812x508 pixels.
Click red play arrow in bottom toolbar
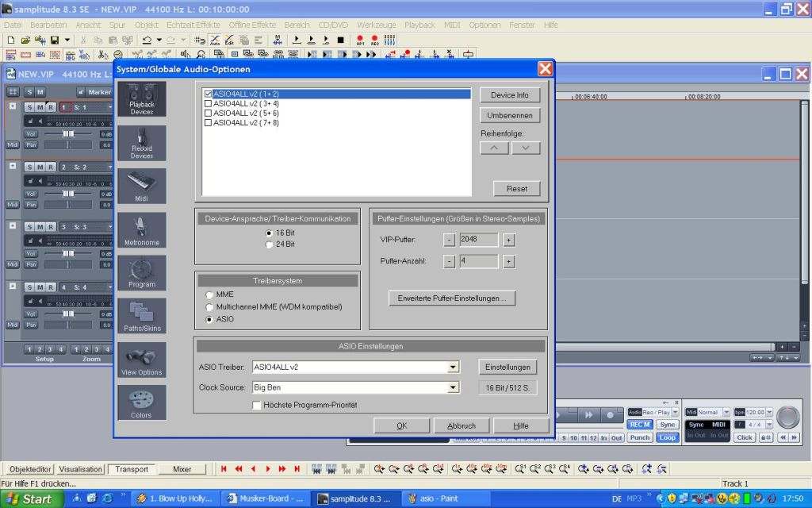pos(268,468)
